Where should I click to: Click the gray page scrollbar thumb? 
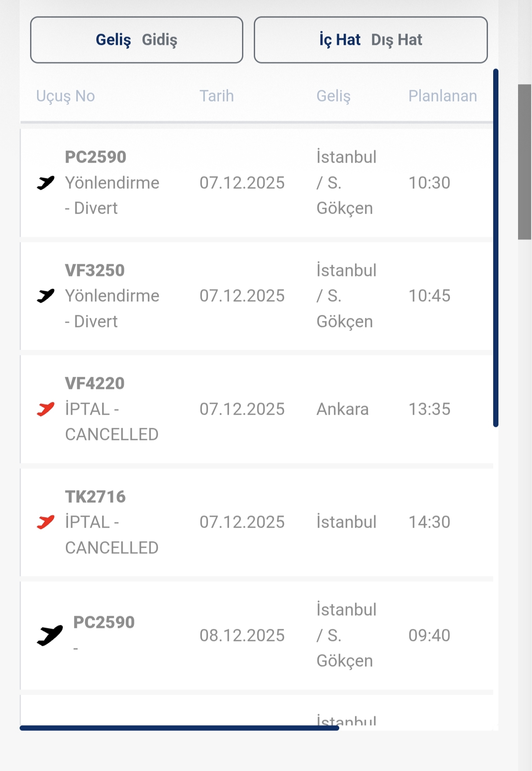click(525, 162)
